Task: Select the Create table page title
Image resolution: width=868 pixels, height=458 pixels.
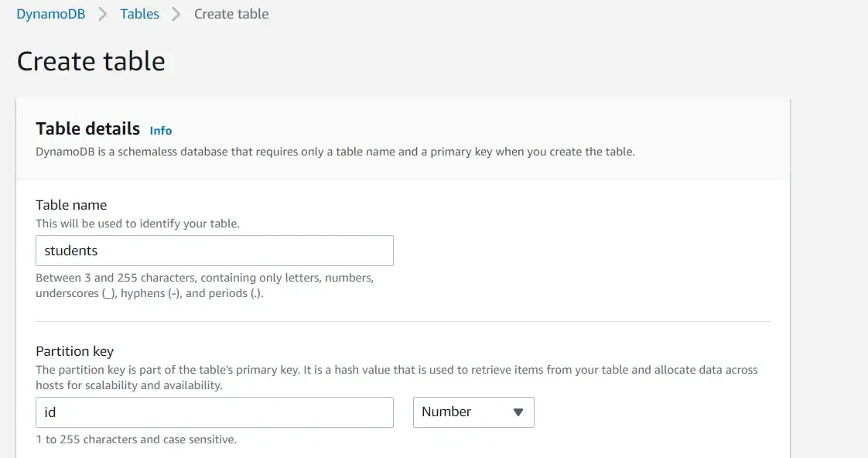Action: coord(91,60)
